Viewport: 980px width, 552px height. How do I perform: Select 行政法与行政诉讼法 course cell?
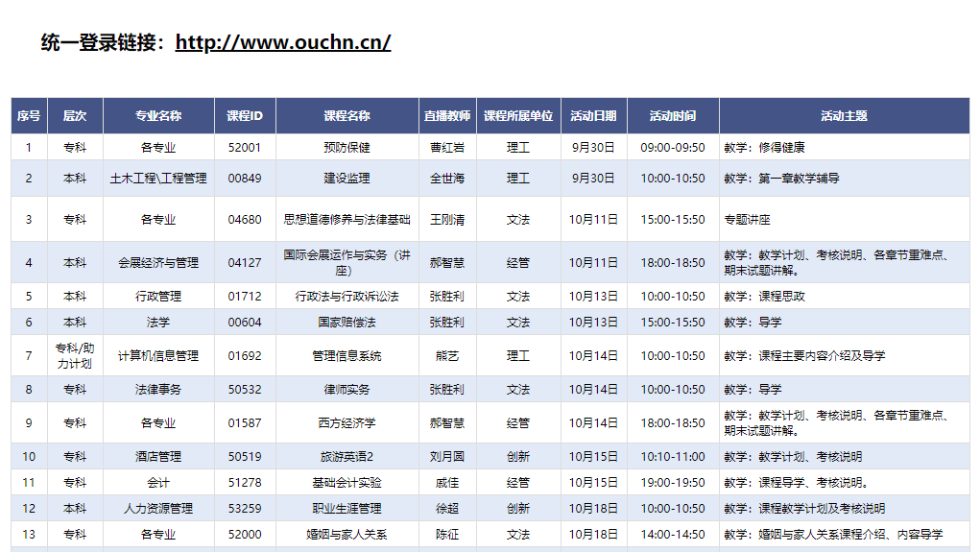coord(347,297)
